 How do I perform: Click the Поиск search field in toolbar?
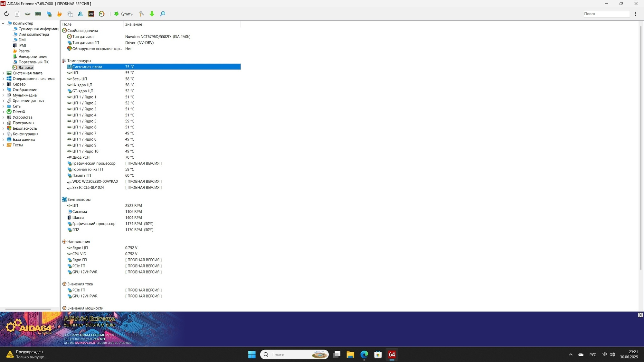tap(606, 14)
